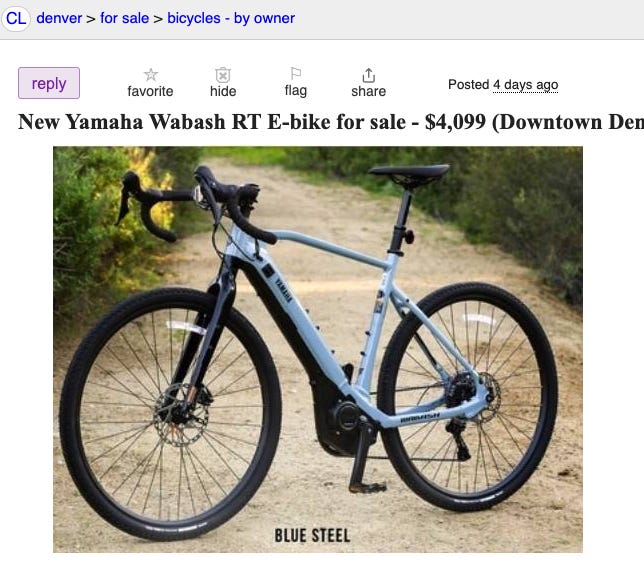
Task: Show the posted 4 days ago timestamp
Action: tap(525, 85)
